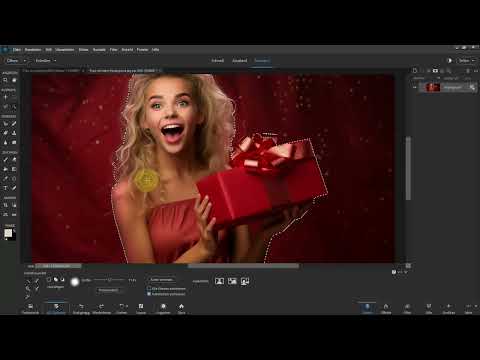This screenshot has height=360, width=480.
Task: Click Wiederholen in the bottom bar
Action: pyautogui.click(x=101, y=309)
